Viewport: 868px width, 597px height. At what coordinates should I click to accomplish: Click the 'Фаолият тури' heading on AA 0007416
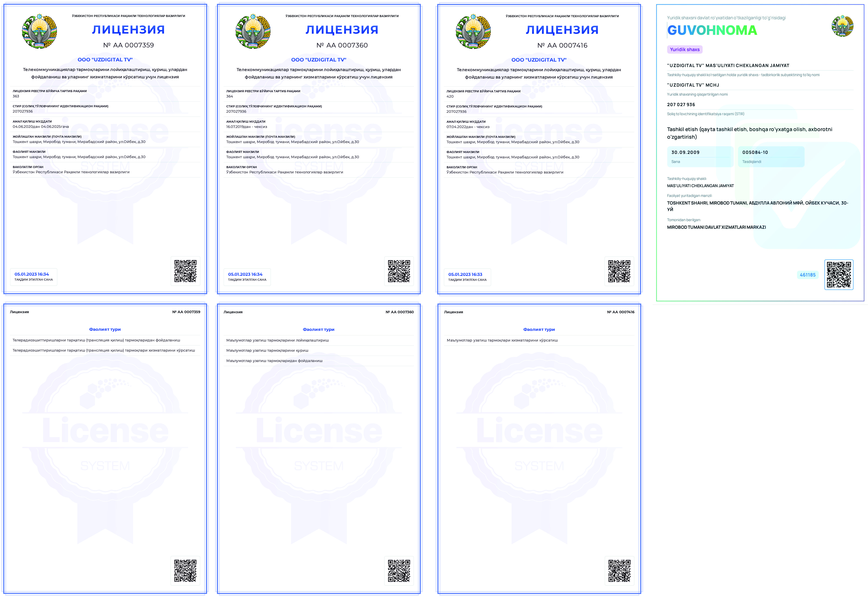[539, 330]
